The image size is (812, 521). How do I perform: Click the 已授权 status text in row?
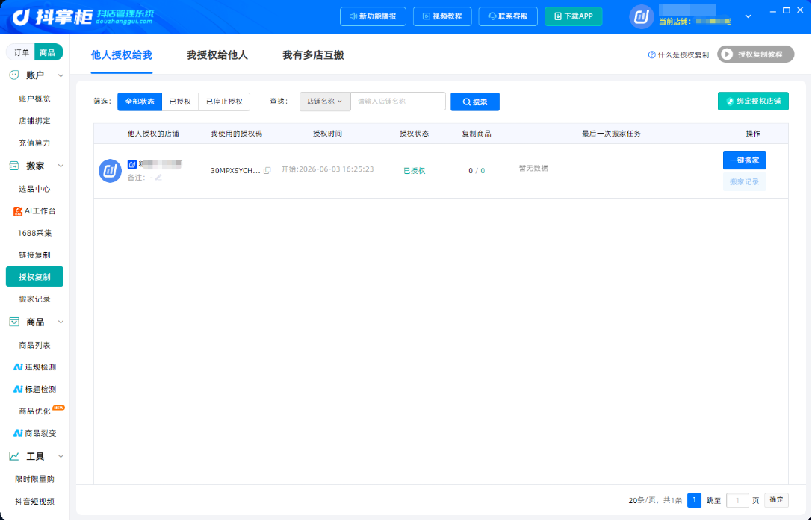point(415,171)
